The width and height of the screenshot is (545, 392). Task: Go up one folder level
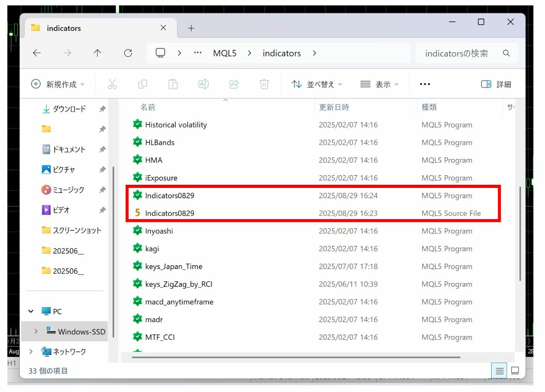pyautogui.click(x=97, y=53)
